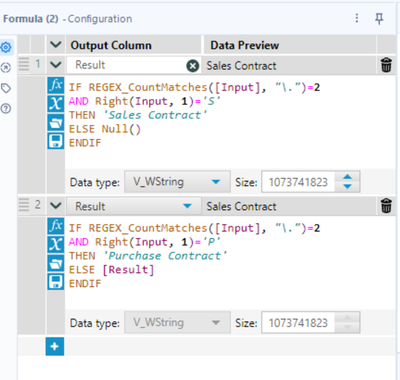Open the Configuration gear tab in sidebar
400x380 pixels.
click(6, 47)
